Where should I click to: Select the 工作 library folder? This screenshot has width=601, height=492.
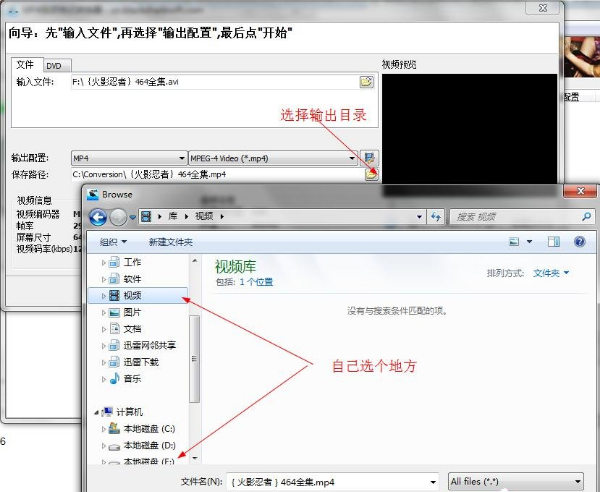(x=133, y=262)
